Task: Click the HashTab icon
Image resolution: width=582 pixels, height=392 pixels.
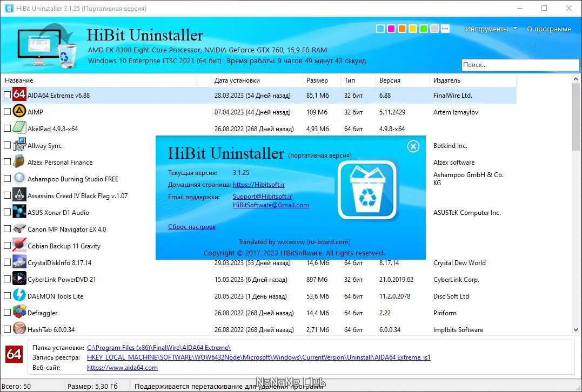Action: pos(19,328)
